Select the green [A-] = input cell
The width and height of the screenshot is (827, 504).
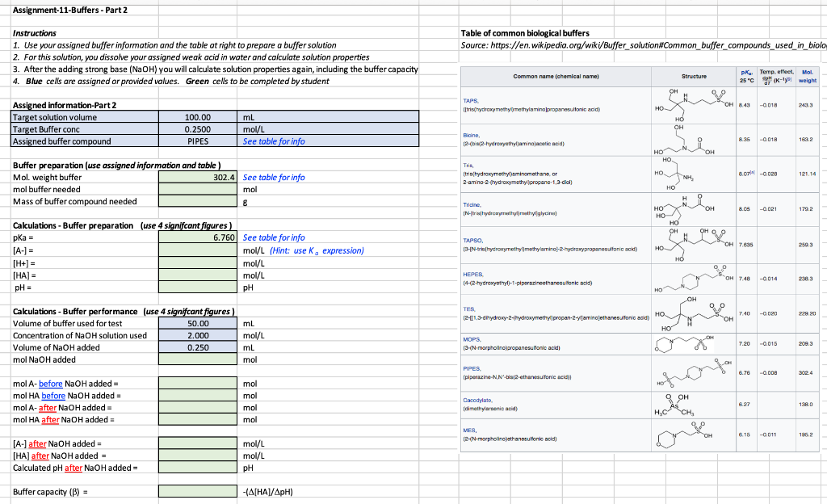(x=198, y=250)
